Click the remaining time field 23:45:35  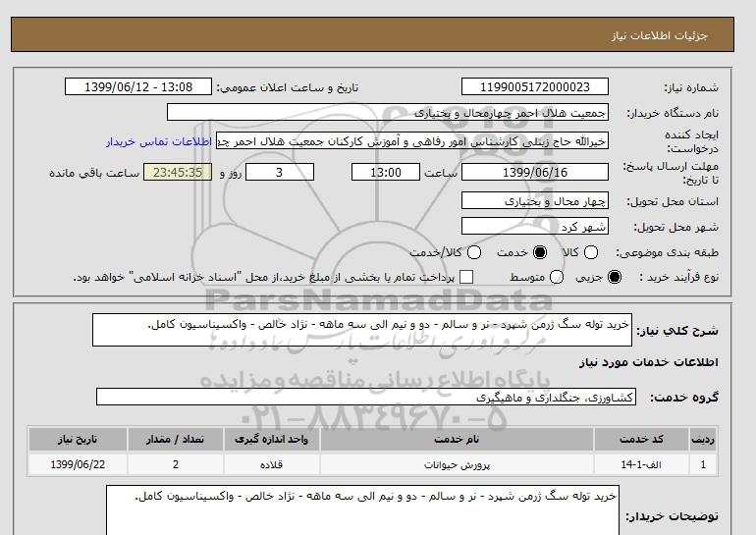click(x=178, y=172)
